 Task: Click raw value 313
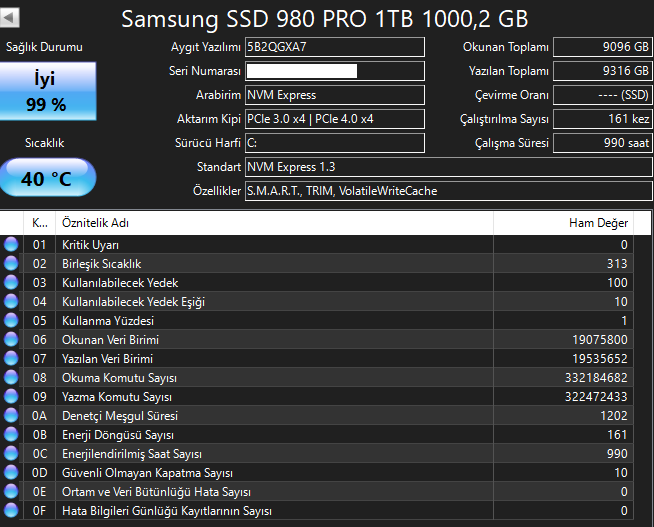click(x=617, y=264)
